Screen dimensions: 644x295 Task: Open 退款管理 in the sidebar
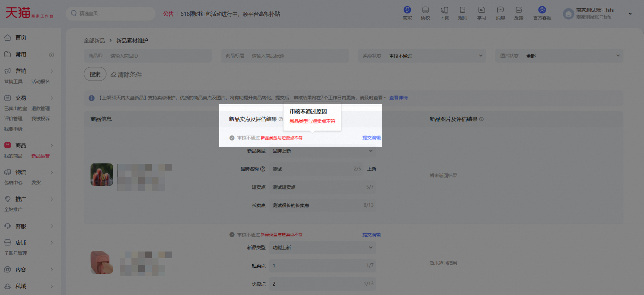40,108
